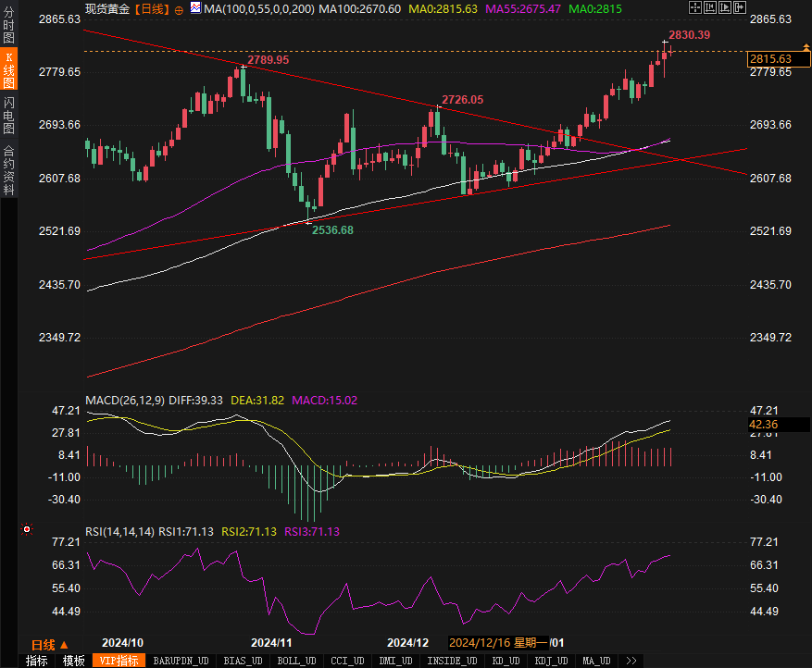Screen dimensions: 812x668
Task: Show more indicators with >> arrow
Action: tap(631, 661)
